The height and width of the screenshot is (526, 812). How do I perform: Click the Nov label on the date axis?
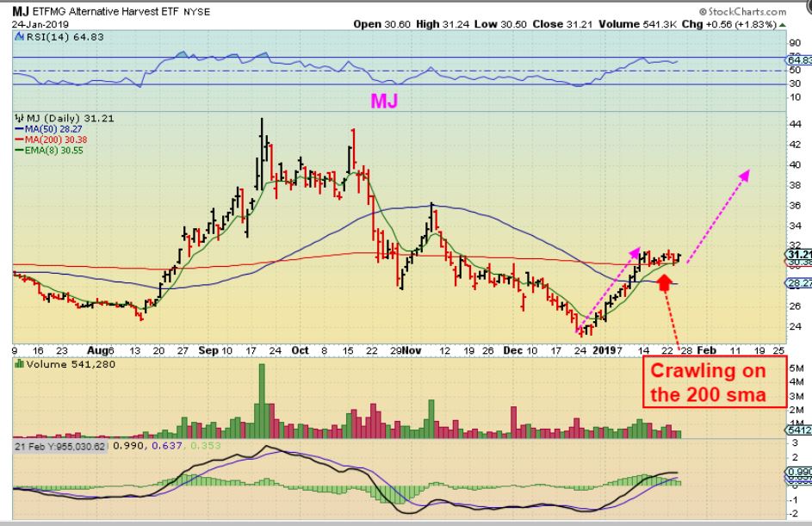tap(412, 350)
